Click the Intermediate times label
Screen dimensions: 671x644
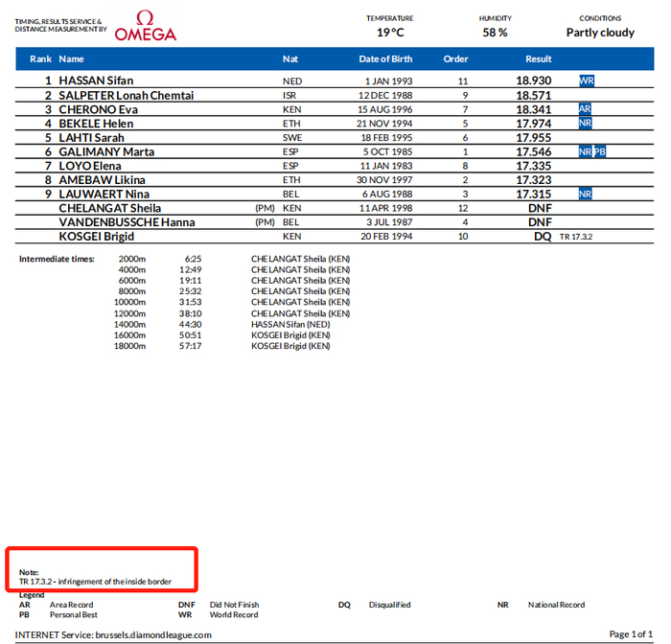tap(57, 259)
